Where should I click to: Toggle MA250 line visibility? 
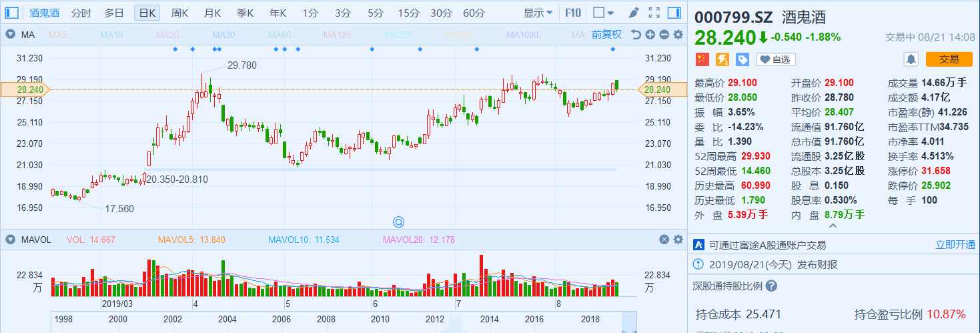[x=398, y=35]
